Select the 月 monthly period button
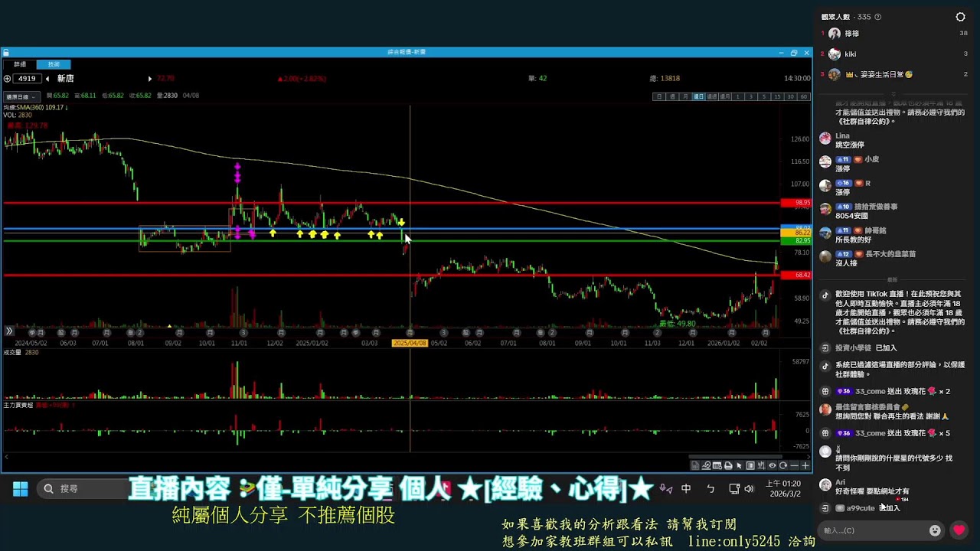980x551 pixels. coord(685,97)
